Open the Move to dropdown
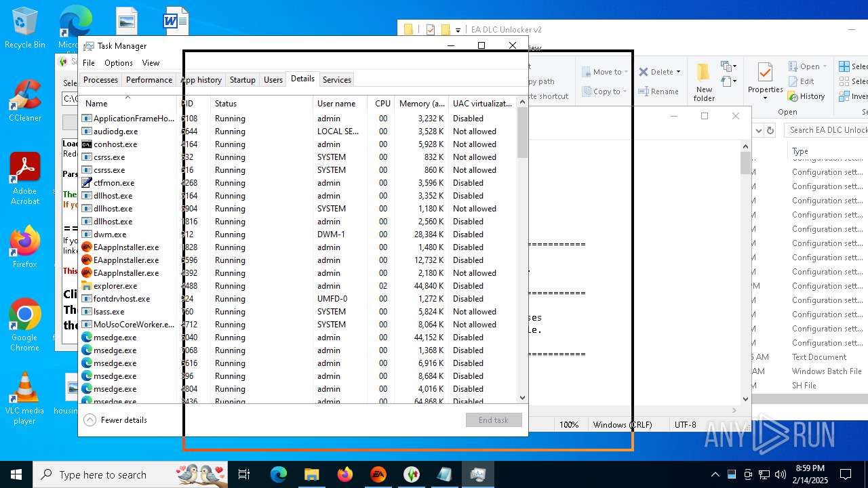 click(604, 72)
